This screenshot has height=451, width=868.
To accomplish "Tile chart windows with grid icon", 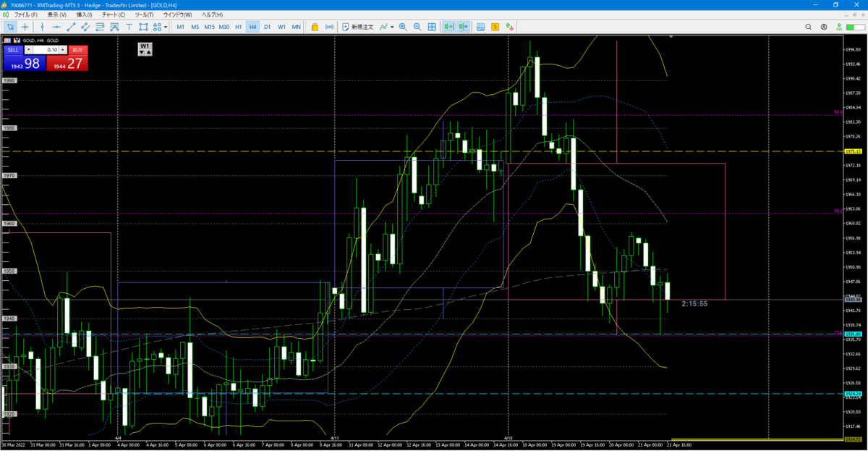I will (x=432, y=27).
